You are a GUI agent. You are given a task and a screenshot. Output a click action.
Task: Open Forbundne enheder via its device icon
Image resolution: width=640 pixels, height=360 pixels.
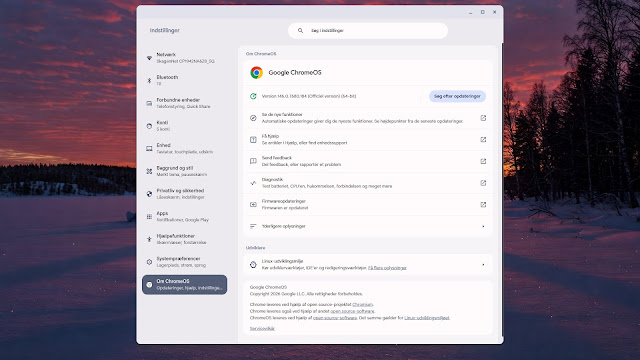(149, 103)
